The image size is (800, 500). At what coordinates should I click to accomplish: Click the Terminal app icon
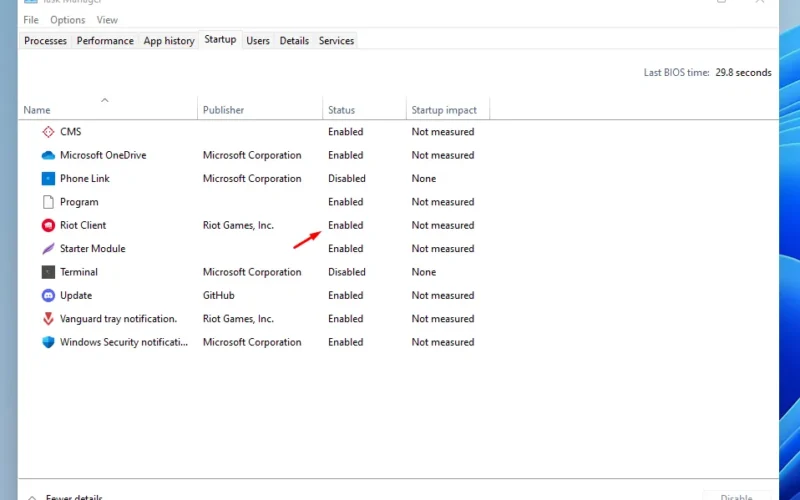pos(48,272)
